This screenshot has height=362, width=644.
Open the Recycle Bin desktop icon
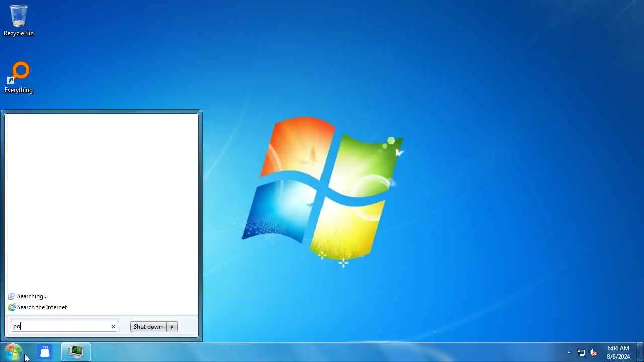(19, 20)
